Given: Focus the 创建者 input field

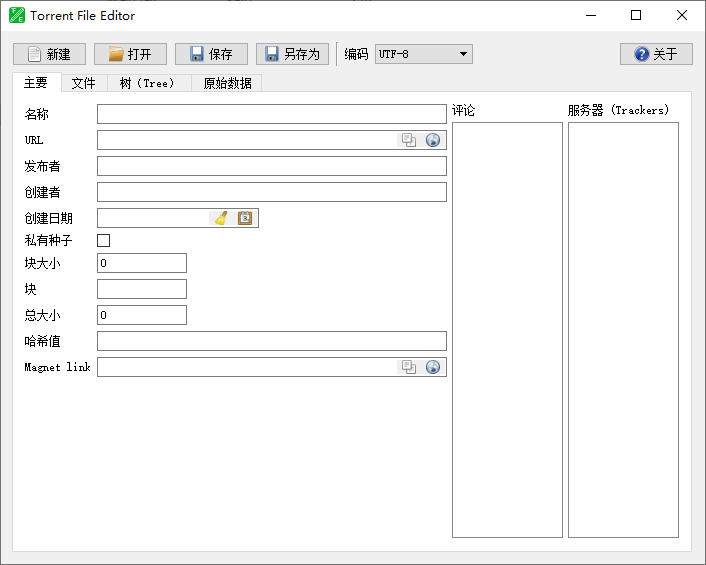Looking at the screenshot, I should pyautogui.click(x=272, y=192).
